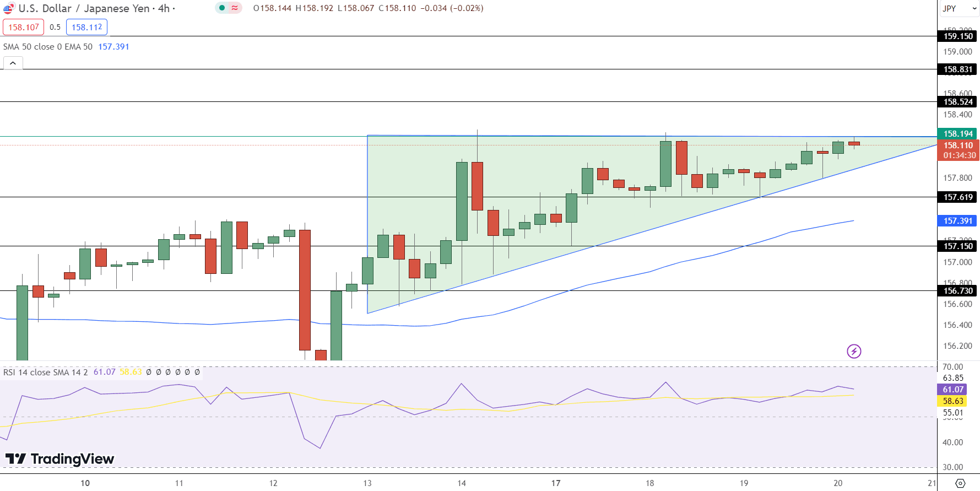The height and width of the screenshot is (491, 980).
Task: Click the 159.150 price level label
Action: pyautogui.click(x=957, y=36)
